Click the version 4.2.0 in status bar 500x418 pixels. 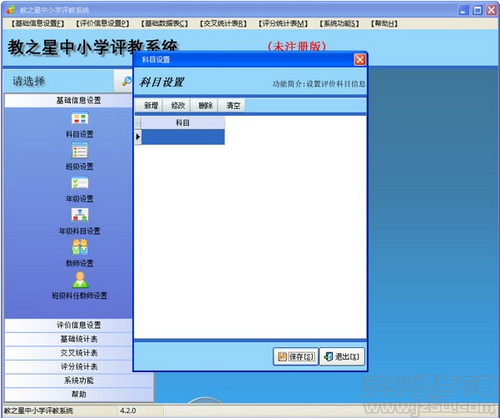128,411
